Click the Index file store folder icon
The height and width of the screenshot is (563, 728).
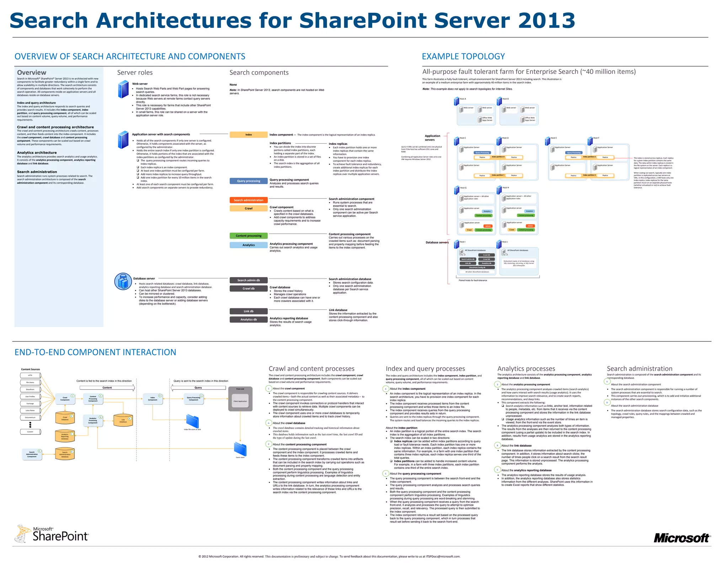click(x=192, y=421)
